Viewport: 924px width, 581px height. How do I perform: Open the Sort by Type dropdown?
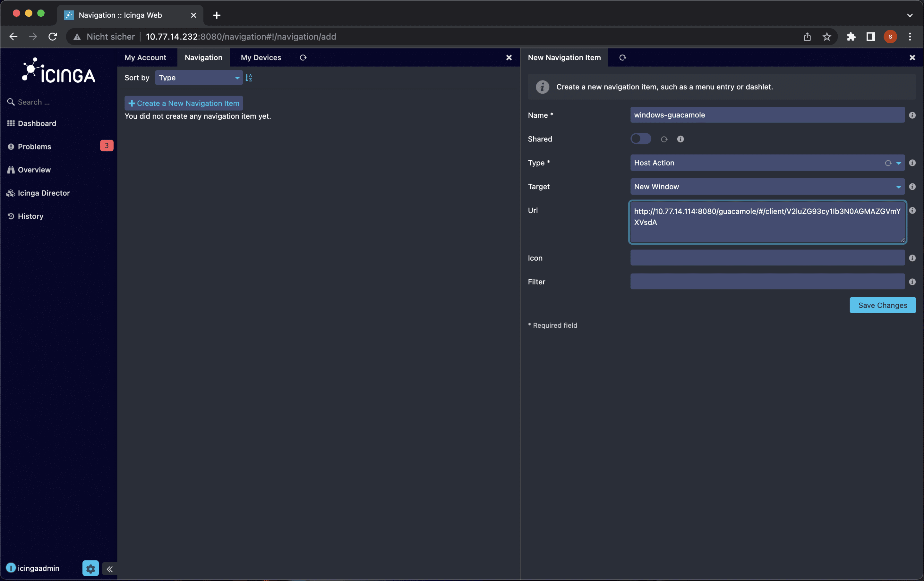pyautogui.click(x=198, y=78)
